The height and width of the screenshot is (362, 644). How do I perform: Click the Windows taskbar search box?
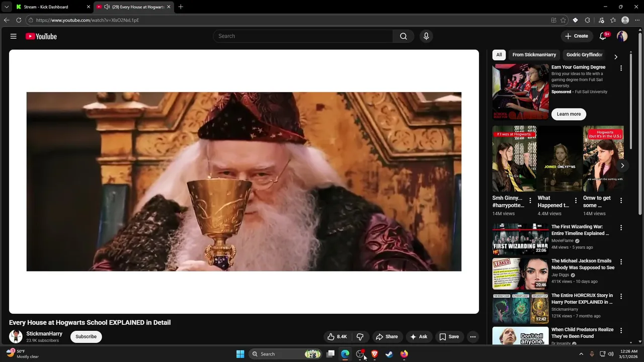point(285,354)
